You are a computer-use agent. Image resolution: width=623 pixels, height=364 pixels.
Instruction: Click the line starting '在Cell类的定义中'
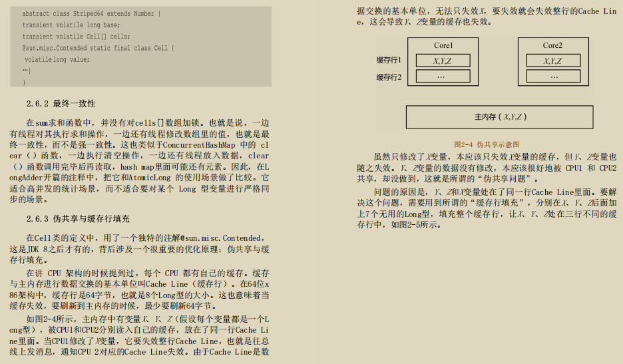[145, 238]
